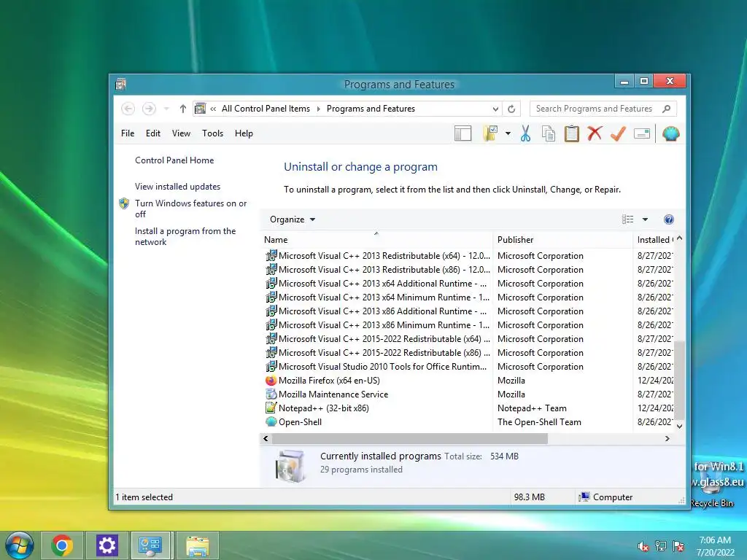Click the double chevron in address bar

point(213,109)
